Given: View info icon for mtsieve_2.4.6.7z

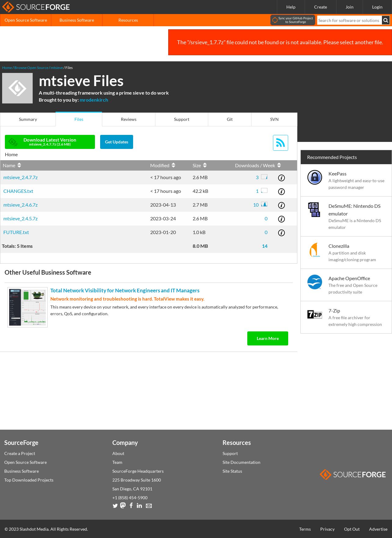Looking at the screenshot, I should click(x=281, y=205).
